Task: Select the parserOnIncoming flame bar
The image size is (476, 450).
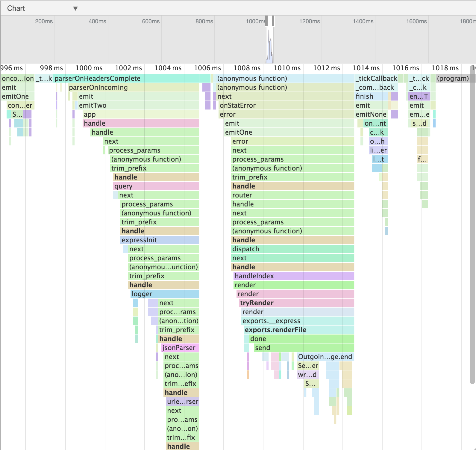Action: 133,87
